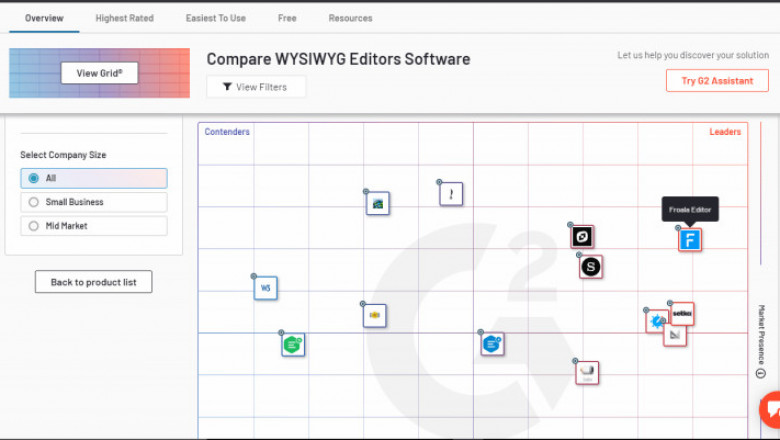The height and width of the screenshot is (440, 780).
Task: Click the View Grid button
Action: pyautogui.click(x=99, y=73)
